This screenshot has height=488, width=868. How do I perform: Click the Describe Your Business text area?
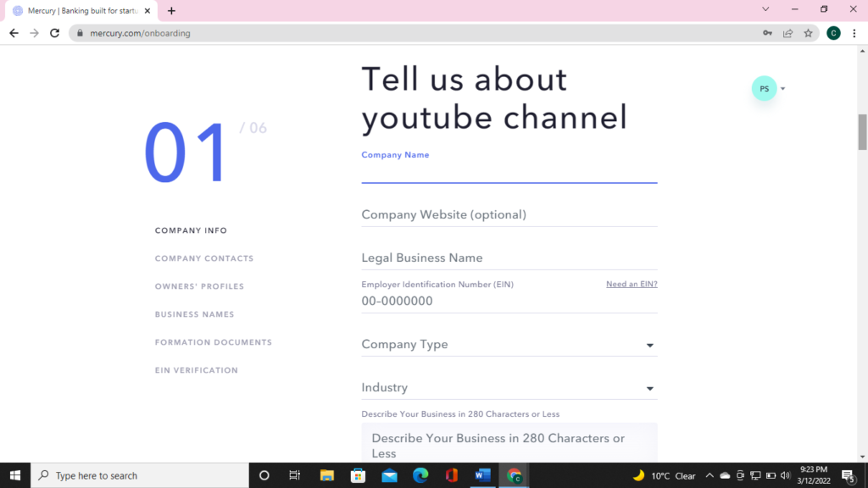(509, 443)
